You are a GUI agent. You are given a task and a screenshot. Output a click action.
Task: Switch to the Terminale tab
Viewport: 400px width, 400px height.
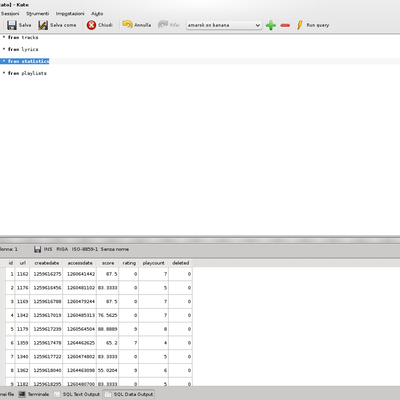pos(34,394)
